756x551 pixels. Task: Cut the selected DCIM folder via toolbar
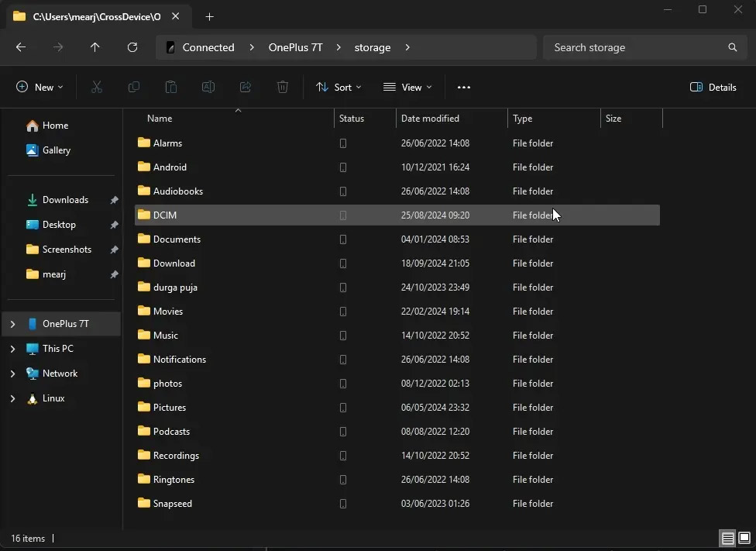click(96, 87)
